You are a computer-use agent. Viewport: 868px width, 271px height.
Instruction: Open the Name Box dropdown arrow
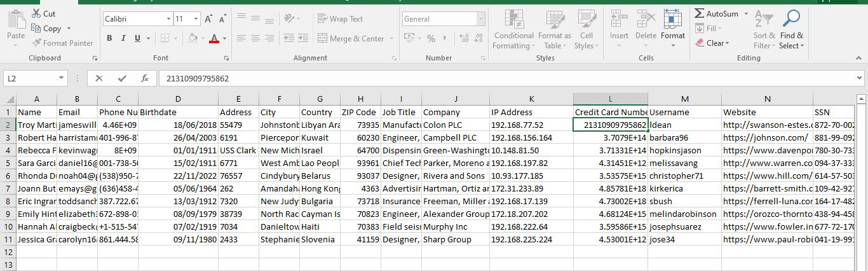[x=62, y=78]
